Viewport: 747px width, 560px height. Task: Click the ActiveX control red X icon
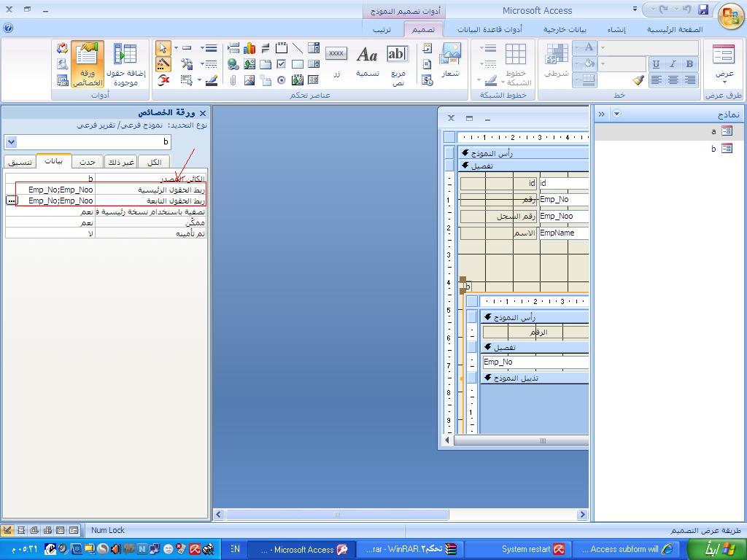point(163,80)
